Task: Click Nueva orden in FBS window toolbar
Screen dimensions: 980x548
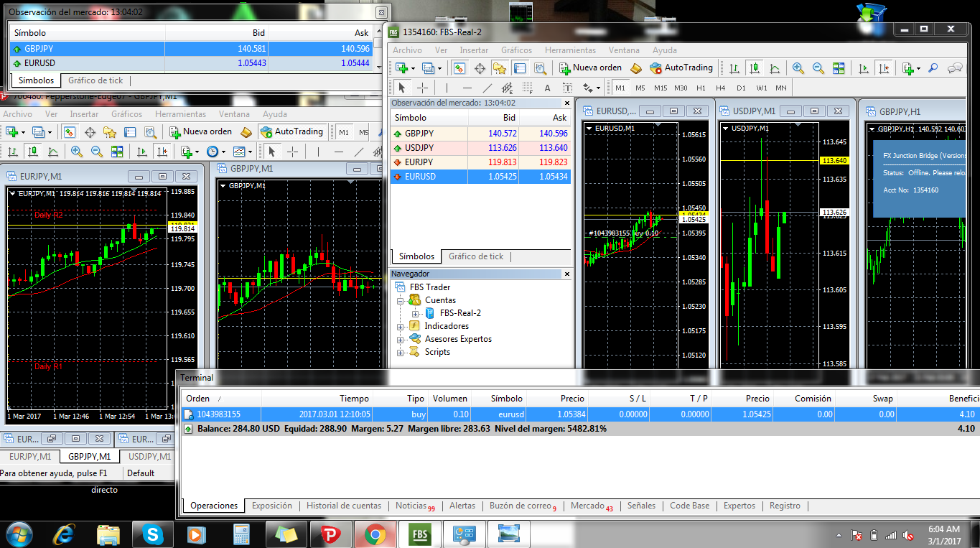Action: (x=591, y=68)
